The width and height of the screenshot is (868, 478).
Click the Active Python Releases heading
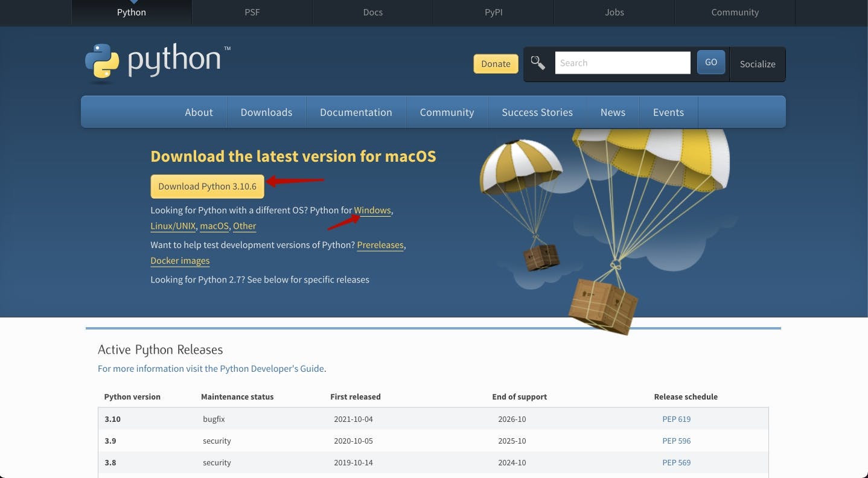160,349
